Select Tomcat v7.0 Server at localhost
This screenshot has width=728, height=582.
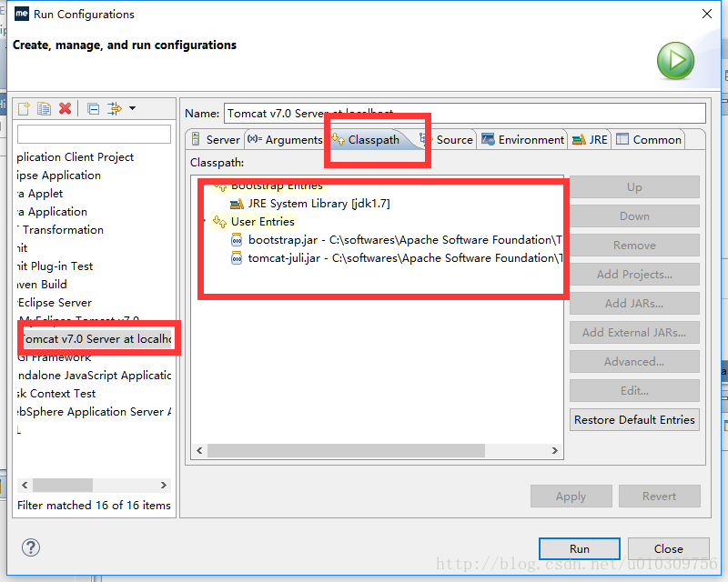click(x=97, y=339)
